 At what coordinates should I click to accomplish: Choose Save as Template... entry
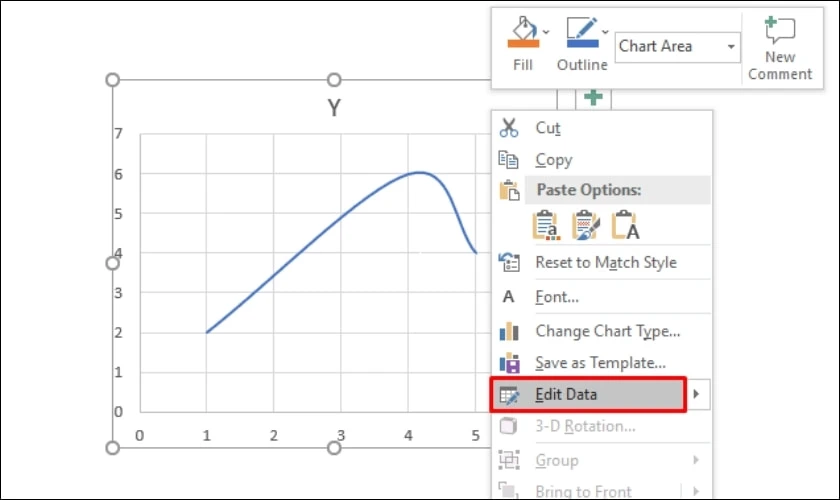click(602, 363)
